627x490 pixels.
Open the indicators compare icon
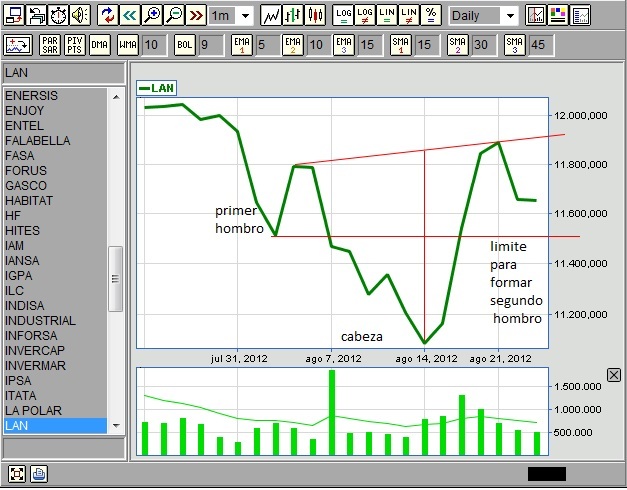pos(18,45)
